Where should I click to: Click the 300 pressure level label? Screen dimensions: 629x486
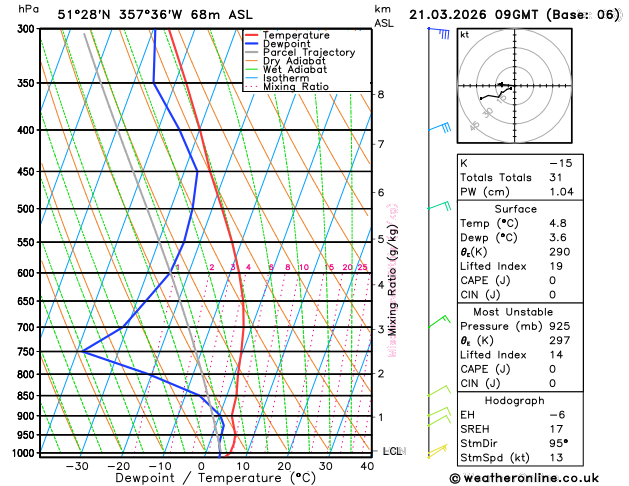pos(28,29)
